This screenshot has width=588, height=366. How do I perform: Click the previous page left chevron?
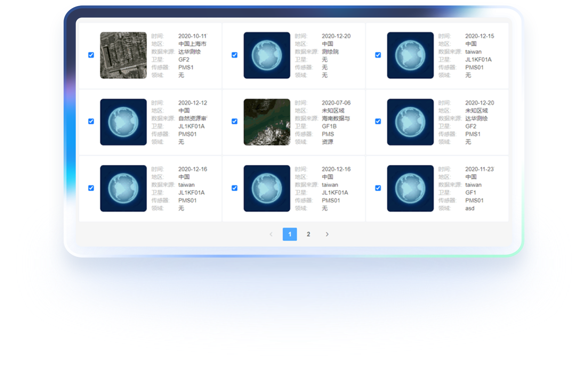click(x=271, y=234)
